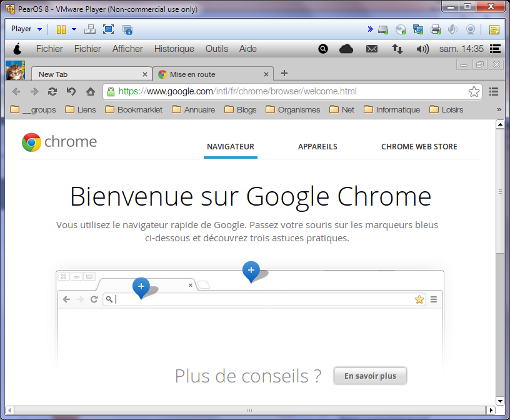
Task: Expand the blue double-arrow devices chevron
Action: 370,29
